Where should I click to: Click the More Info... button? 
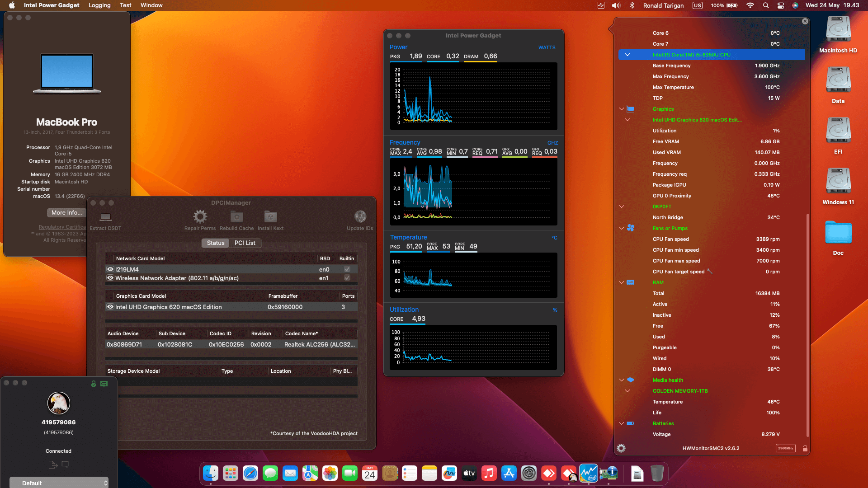66,213
